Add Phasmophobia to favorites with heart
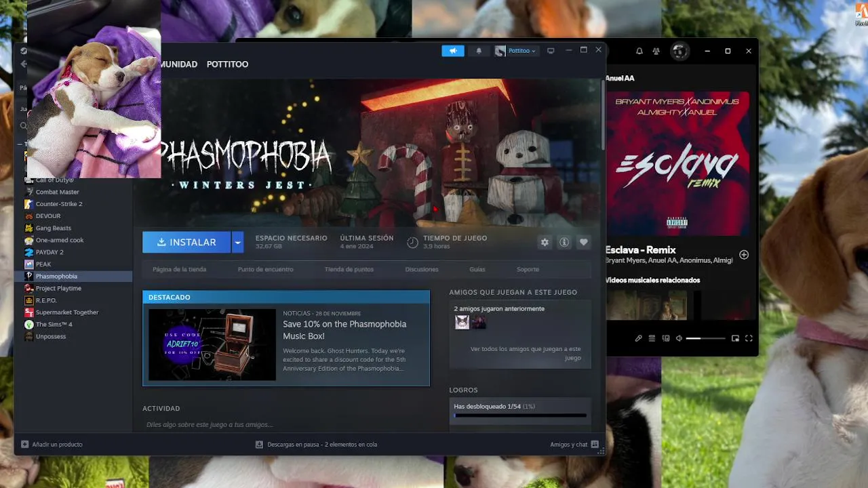The image size is (868, 488). tap(583, 242)
